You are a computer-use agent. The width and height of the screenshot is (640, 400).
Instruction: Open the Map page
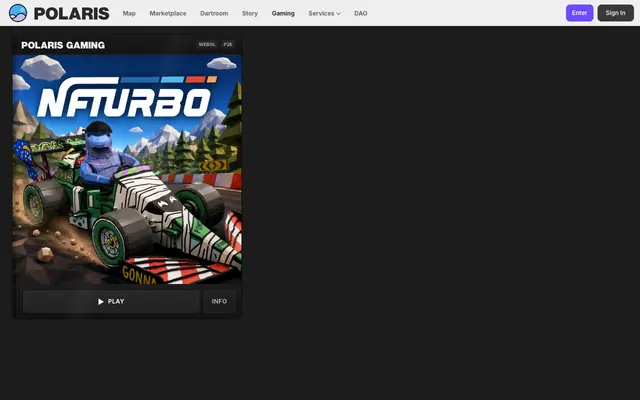(x=129, y=13)
